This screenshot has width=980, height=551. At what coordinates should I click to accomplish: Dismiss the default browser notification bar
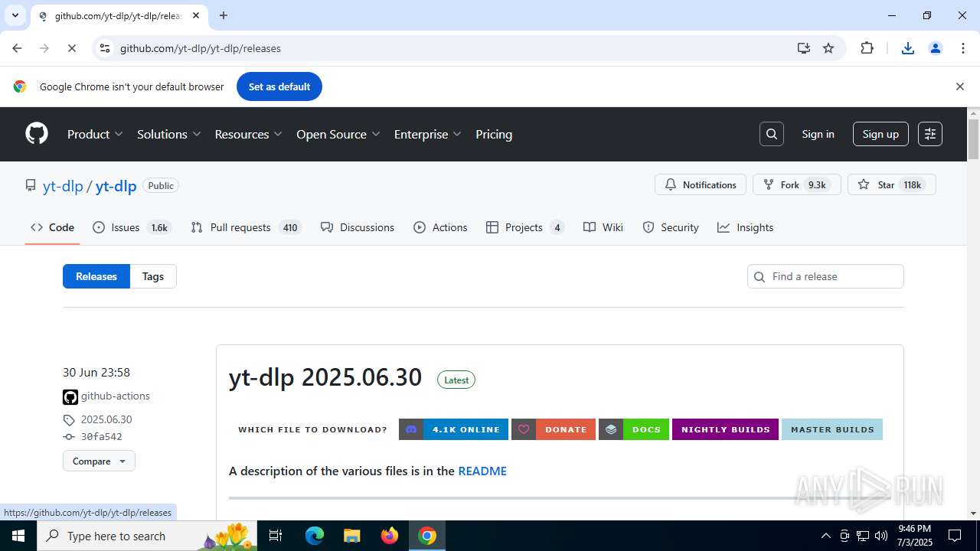(x=959, y=86)
